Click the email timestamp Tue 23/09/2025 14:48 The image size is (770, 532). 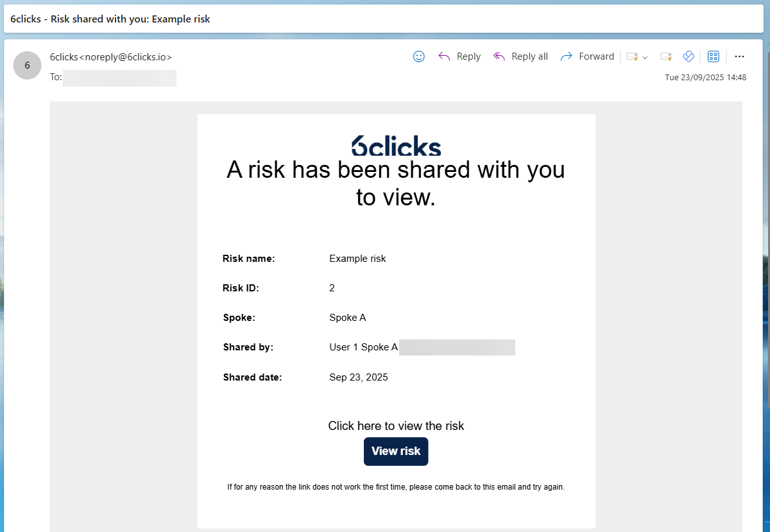point(705,78)
